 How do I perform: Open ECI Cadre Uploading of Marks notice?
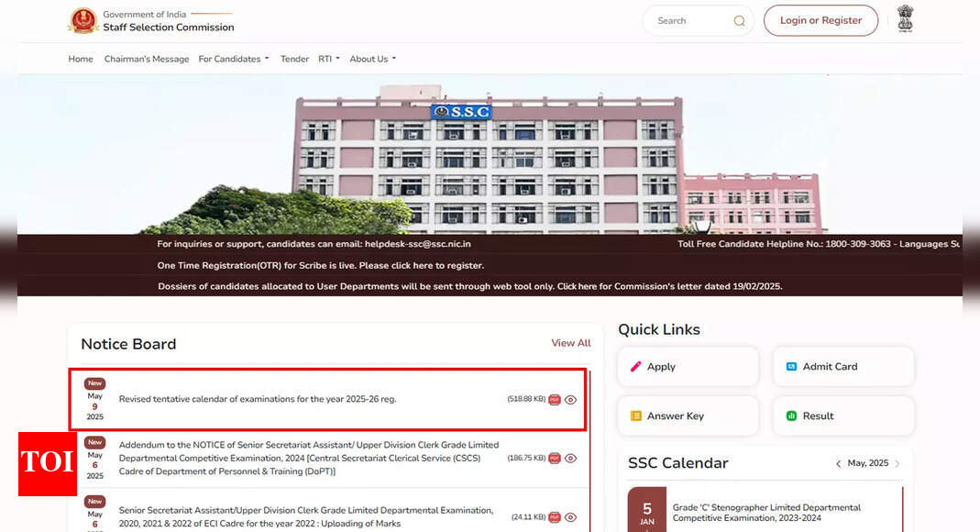305,517
